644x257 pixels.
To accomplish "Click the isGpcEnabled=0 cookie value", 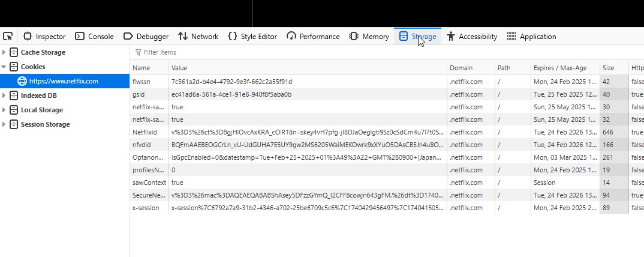I will click(x=308, y=157).
